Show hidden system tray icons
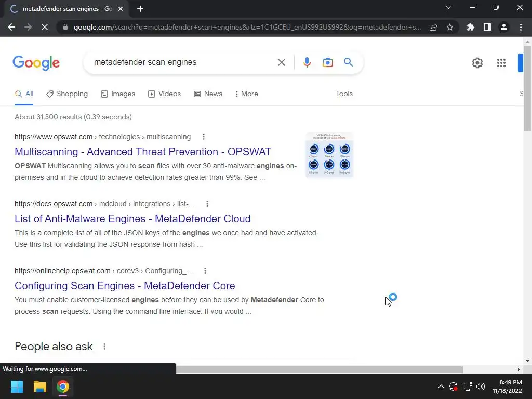Viewport: 532px width, 399px height. (441, 387)
